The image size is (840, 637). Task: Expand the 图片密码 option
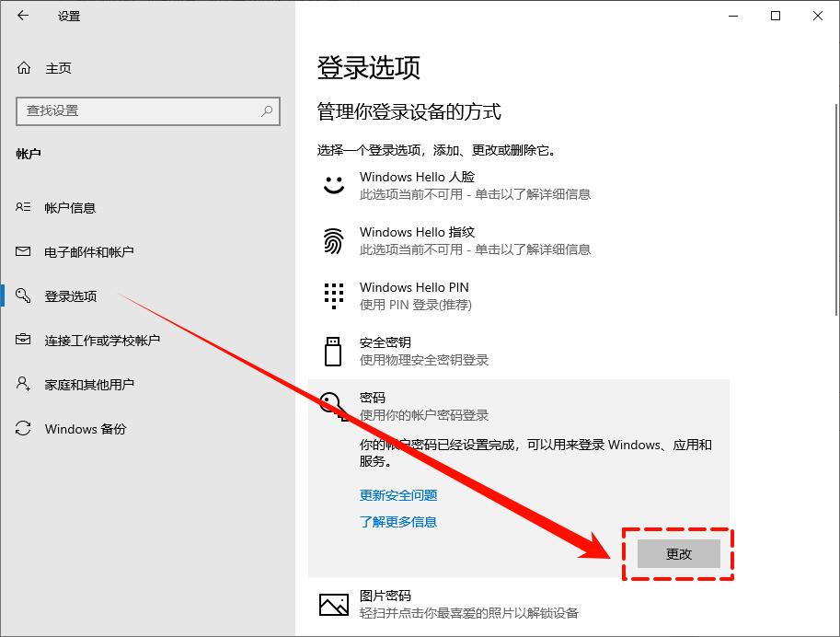(x=519, y=604)
